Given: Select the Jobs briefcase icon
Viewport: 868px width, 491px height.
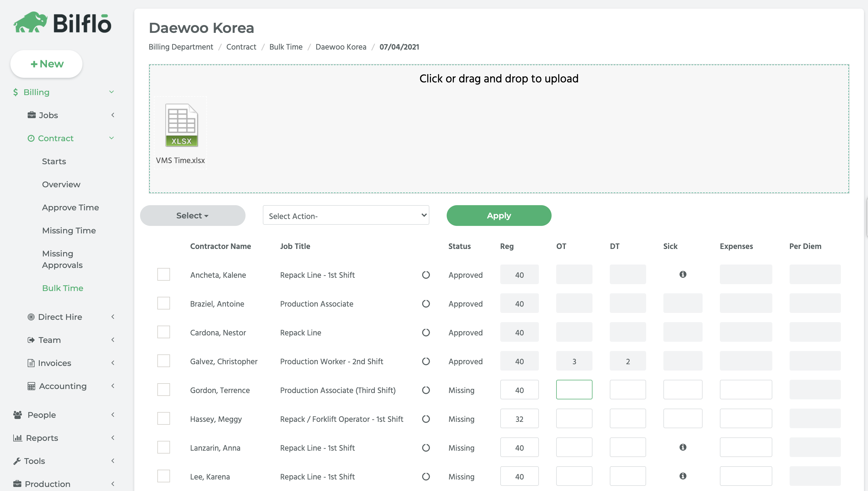Looking at the screenshot, I should coord(31,115).
